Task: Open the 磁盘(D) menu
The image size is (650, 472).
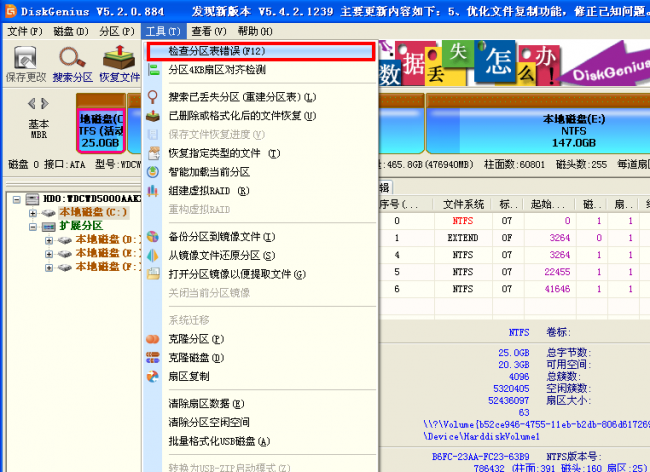Action: coord(71,31)
